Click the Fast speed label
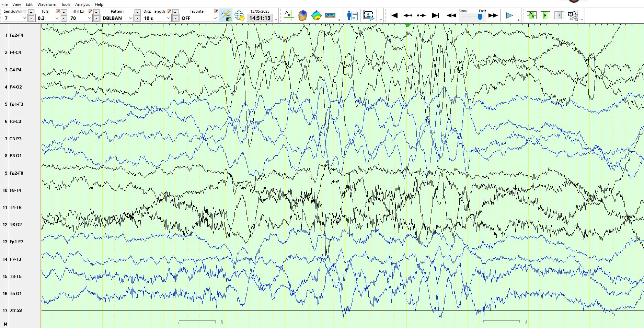 pyautogui.click(x=482, y=11)
